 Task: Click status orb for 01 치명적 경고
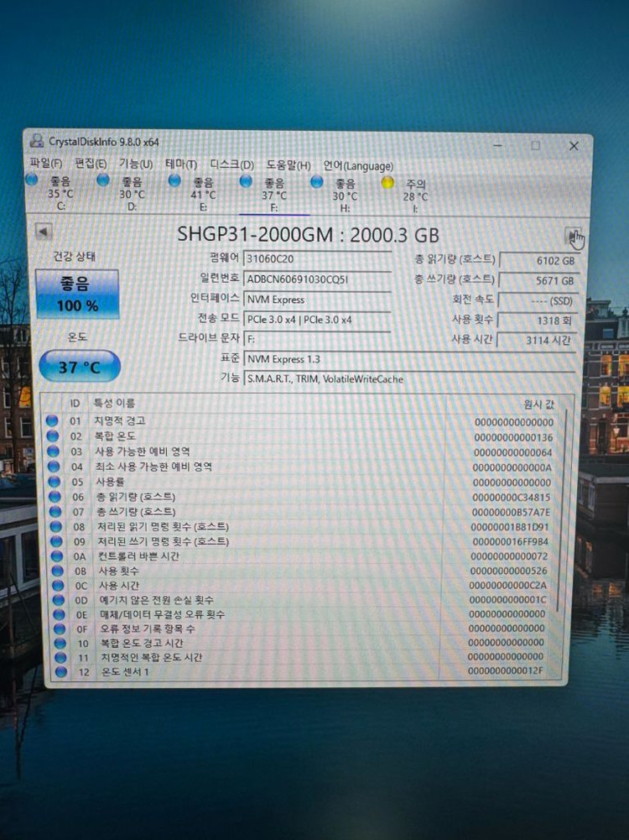click(51, 421)
